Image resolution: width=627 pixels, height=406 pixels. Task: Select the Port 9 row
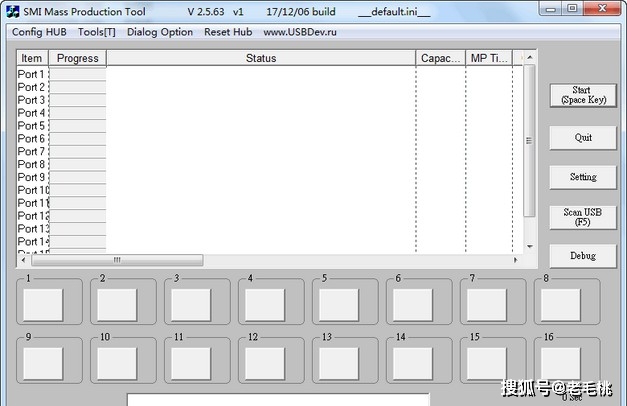pos(270,177)
